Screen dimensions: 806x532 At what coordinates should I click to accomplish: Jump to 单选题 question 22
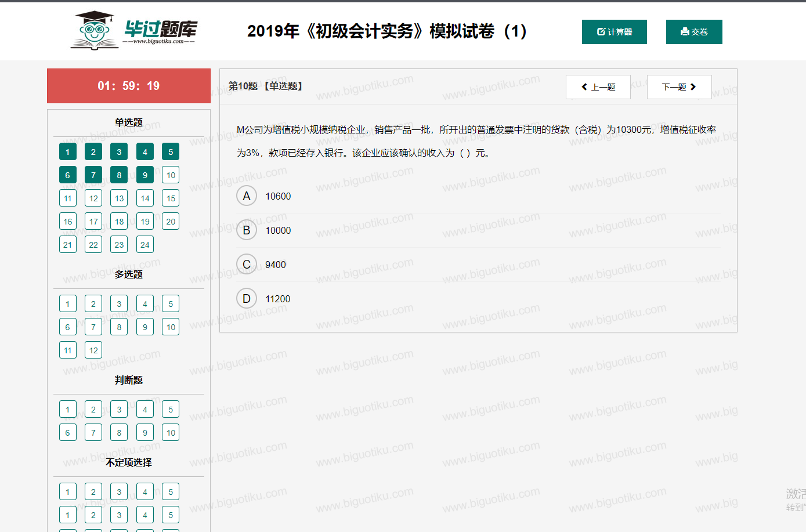(93, 245)
